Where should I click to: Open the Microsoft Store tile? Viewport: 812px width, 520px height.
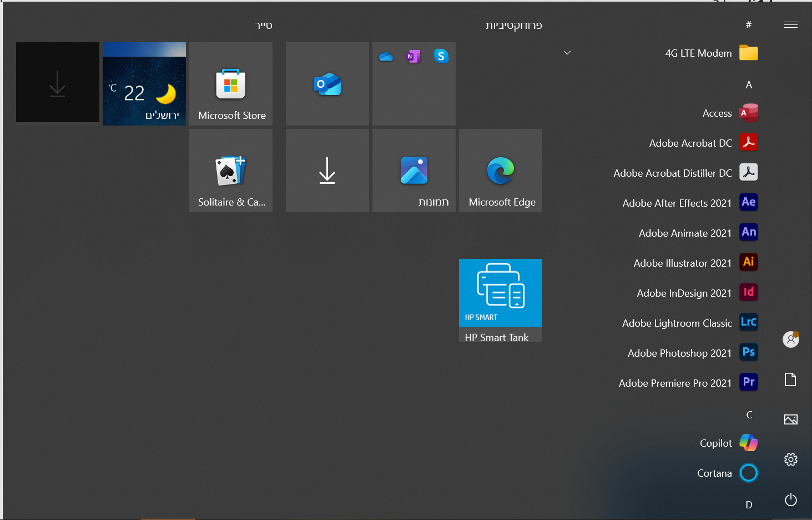pyautogui.click(x=231, y=84)
